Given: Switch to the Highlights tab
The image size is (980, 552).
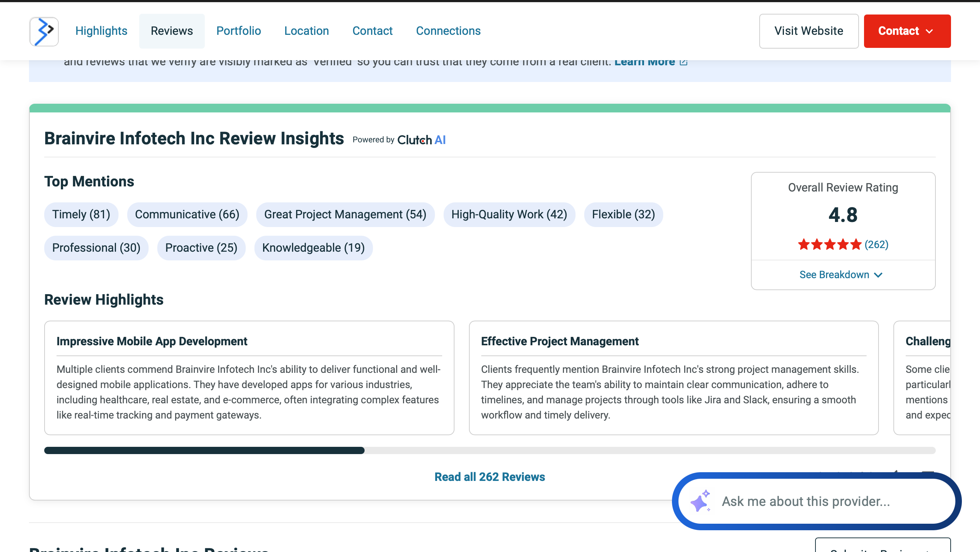Looking at the screenshot, I should pyautogui.click(x=101, y=31).
